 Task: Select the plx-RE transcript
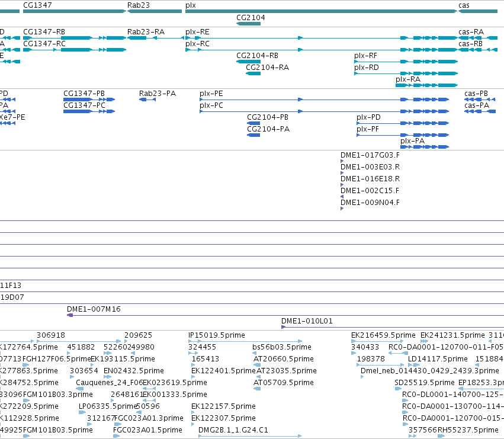click(x=321, y=38)
